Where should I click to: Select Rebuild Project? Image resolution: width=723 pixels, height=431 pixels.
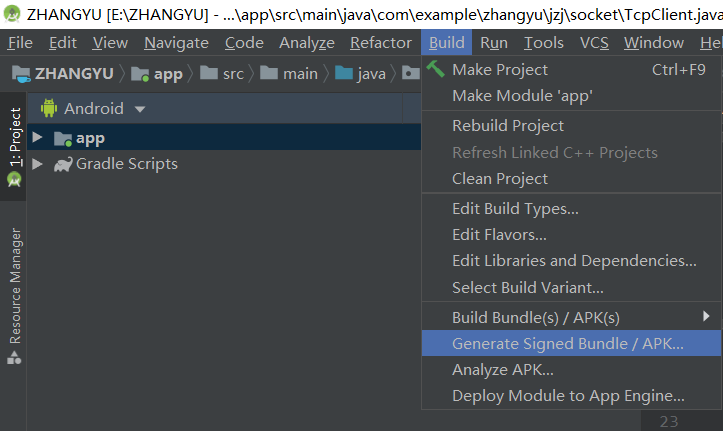571,126
